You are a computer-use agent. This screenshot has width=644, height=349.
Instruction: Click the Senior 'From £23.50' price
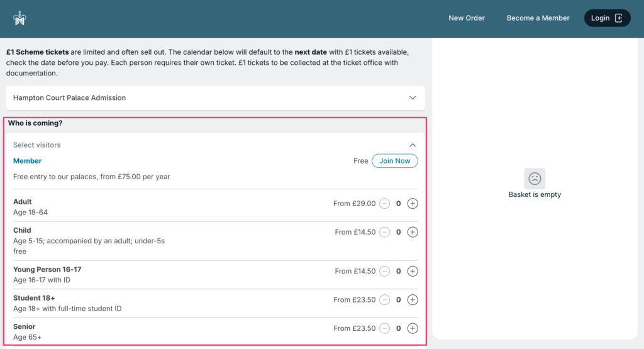pyautogui.click(x=354, y=328)
